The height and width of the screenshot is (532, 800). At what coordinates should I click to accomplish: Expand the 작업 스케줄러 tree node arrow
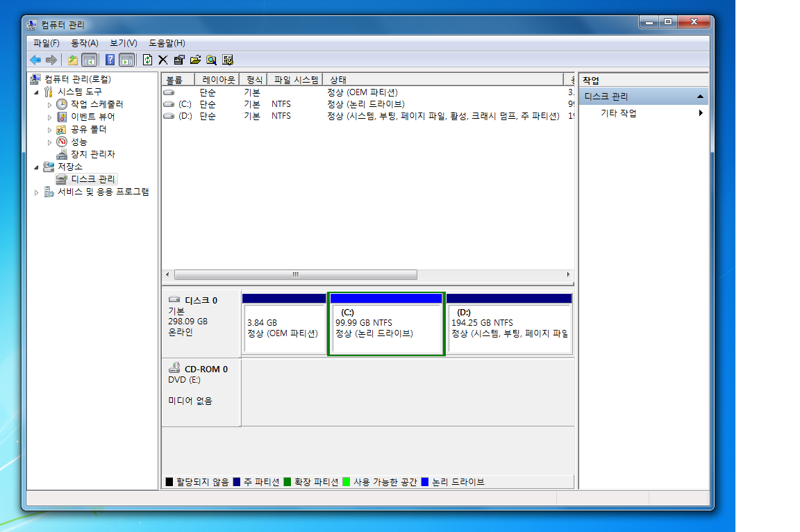coord(49,105)
